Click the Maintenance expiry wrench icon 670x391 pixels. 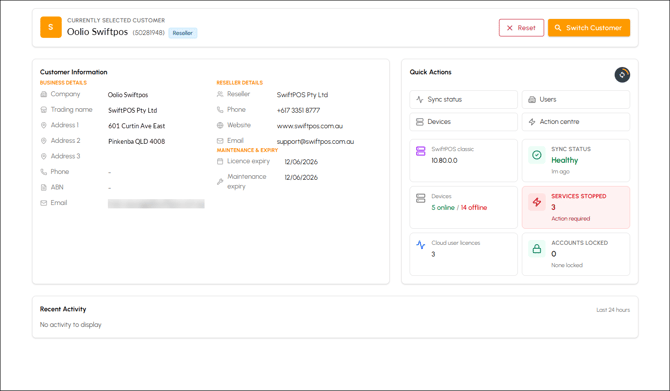pos(220,182)
